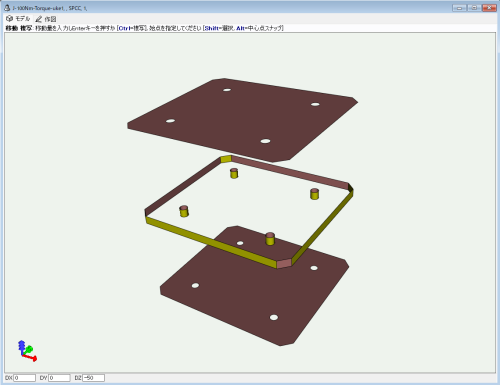Click the DX input field
The height and width of the screenshot is (385, 500).
(x=25, y=378)
